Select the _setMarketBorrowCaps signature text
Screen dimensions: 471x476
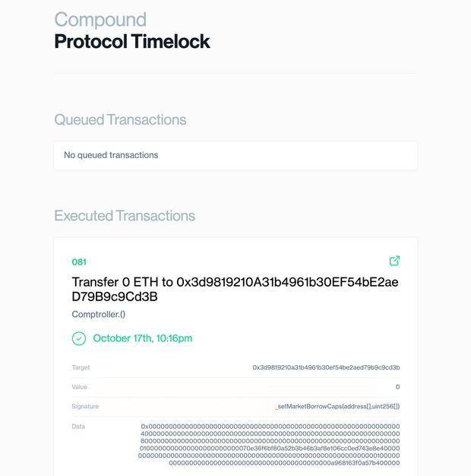(x=337, y=406)
